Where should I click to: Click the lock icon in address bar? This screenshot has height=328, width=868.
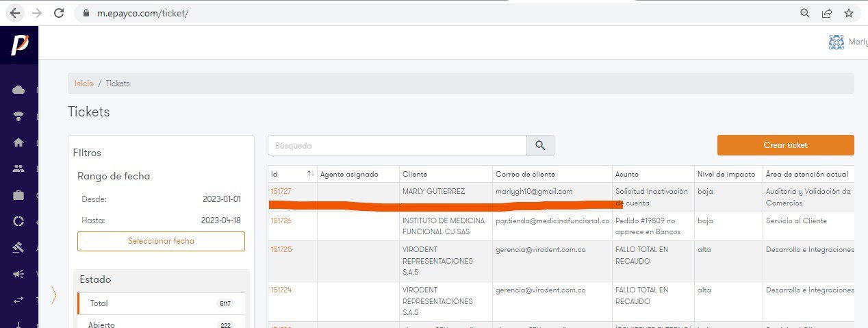click(x=86, y=13)
